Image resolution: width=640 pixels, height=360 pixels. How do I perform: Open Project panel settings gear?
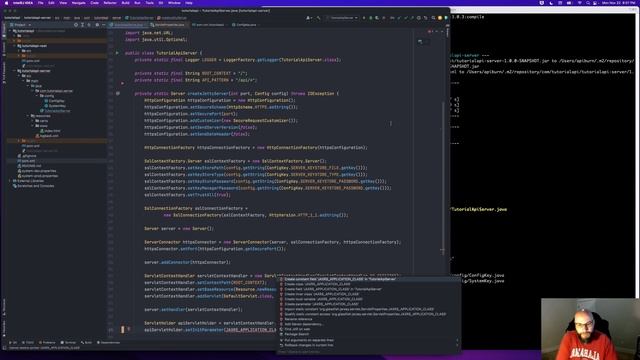(97, 25)
